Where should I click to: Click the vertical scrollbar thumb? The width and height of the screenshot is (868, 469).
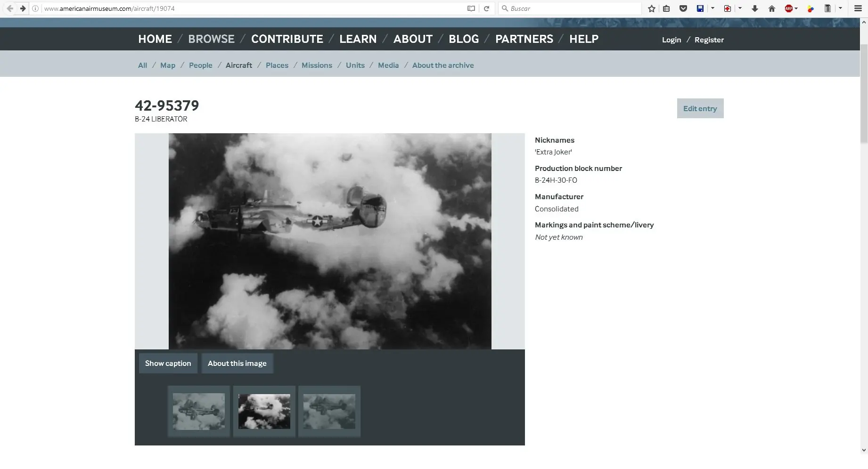click(x=864, y=93)
